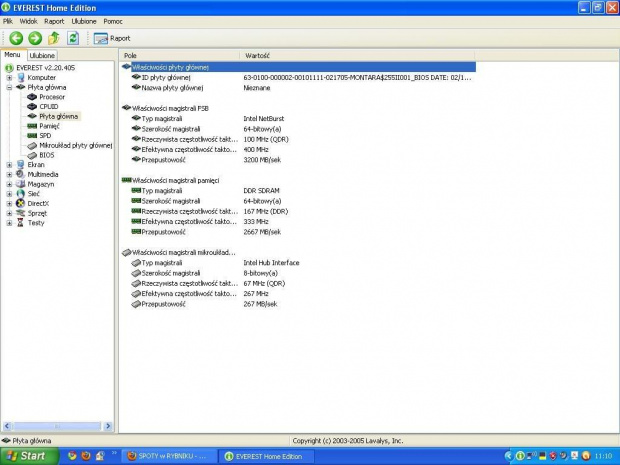Screen dimensions: 620x465
Task: Click the Multimedia icon in tree
Action: click(x=21, y=174)
